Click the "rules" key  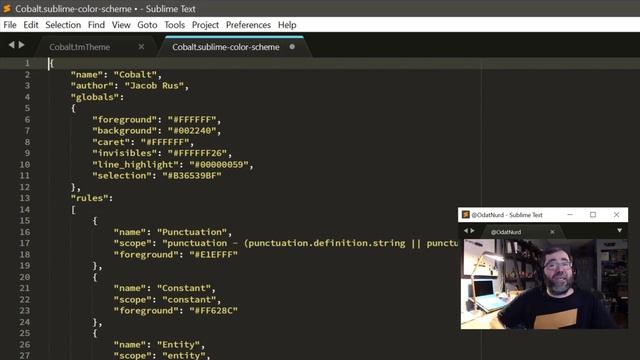(89, 198)
